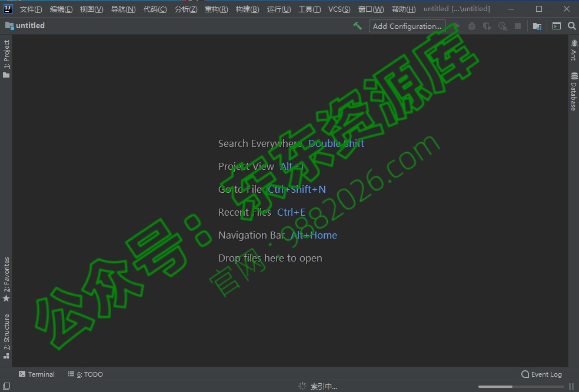Click the Run with Coverage icon
This screenshot has width=579, height=392.
[x=488, y=26]
